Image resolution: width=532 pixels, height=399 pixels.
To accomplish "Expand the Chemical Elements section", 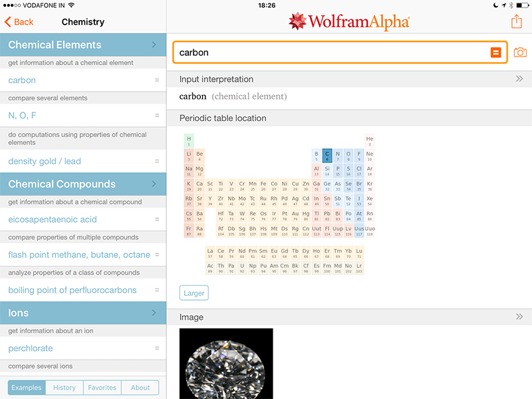I will [83, 45].
